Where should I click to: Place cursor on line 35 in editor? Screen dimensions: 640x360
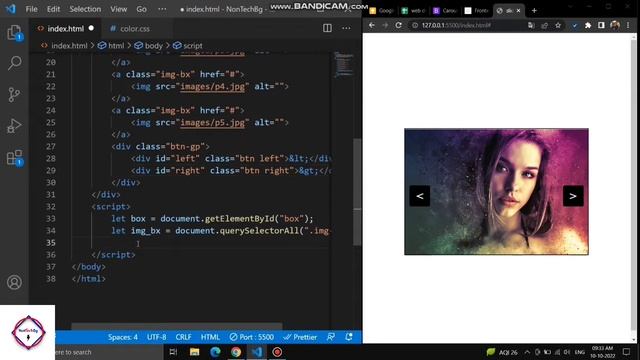coord(200,242)
